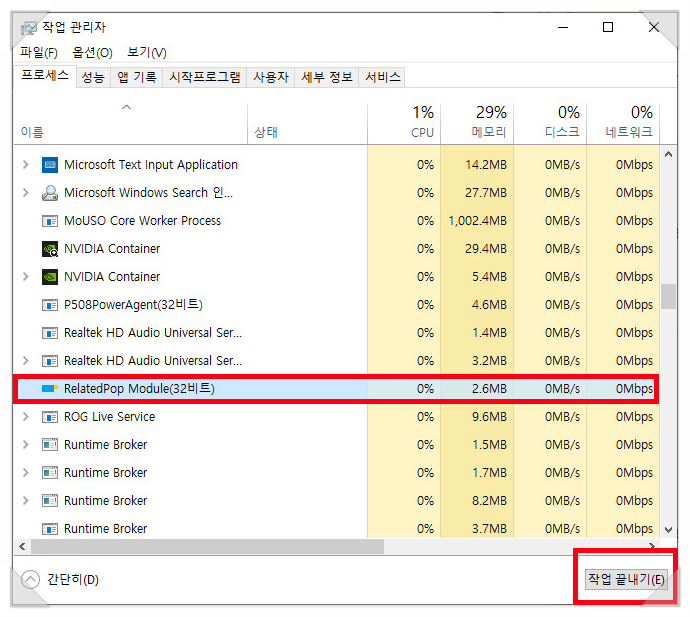Click the 1,002.4MB memory value
This screenshot has height=617, width=690.
[477, 221]
